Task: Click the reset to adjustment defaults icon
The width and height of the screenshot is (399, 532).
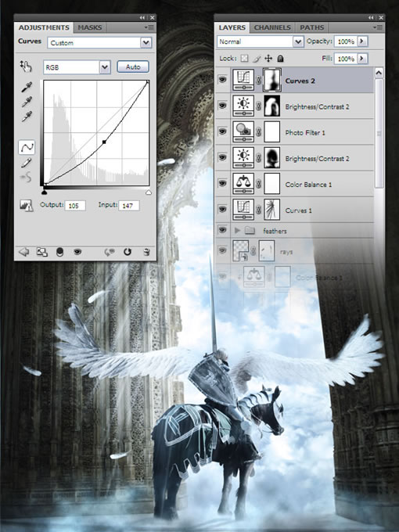Action: tap(128, 252)
